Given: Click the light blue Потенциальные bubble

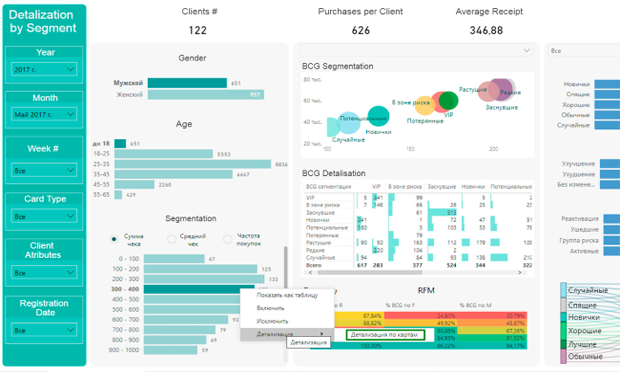Looking at the screenshot, I should pyautogui.click(x=350, y=123).
